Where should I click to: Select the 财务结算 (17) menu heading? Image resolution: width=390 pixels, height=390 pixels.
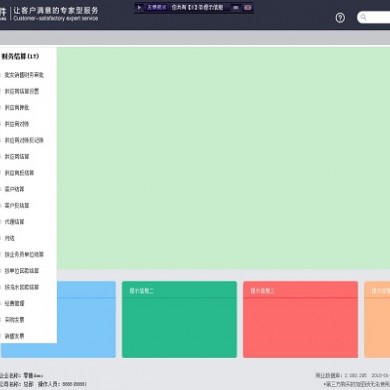20,56
